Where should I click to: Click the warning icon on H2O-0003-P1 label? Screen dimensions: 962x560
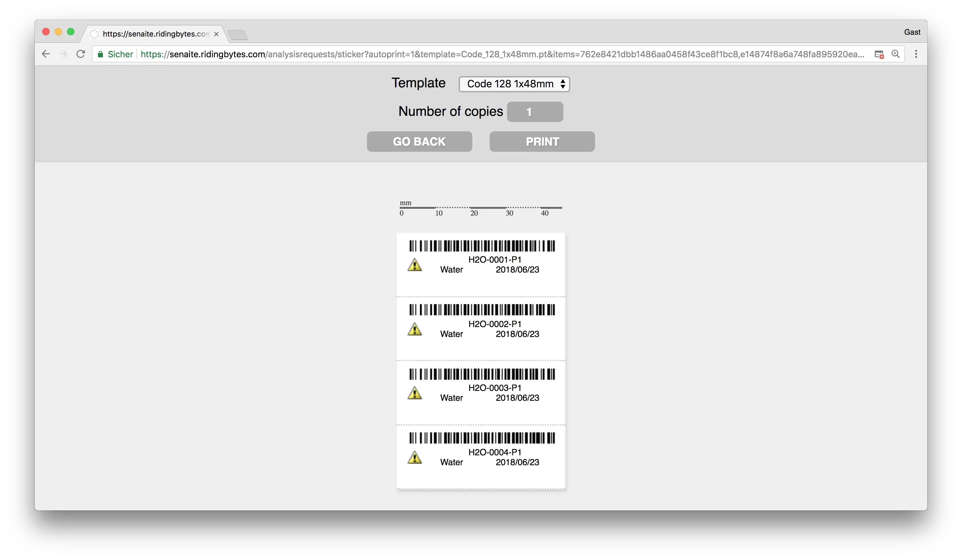tap(414, 393)
